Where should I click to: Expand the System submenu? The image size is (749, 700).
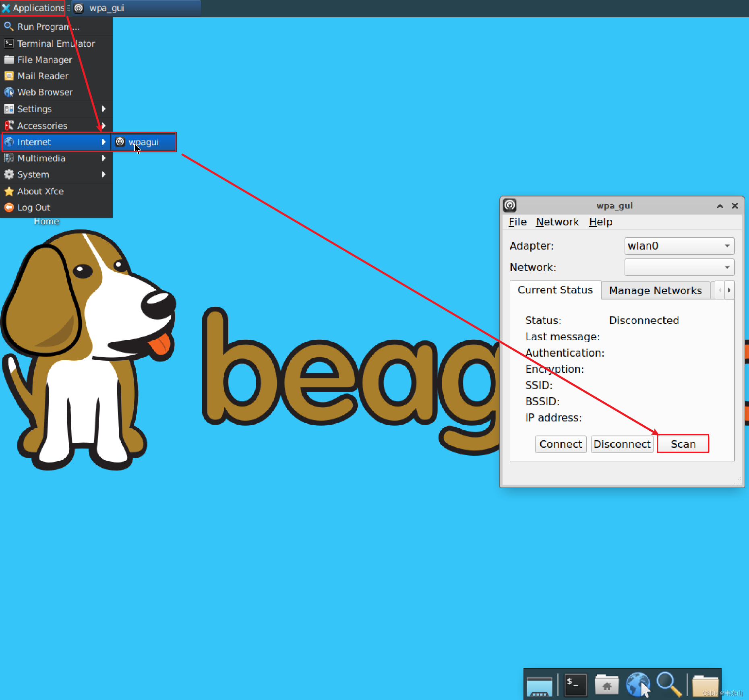click(56, 174)
